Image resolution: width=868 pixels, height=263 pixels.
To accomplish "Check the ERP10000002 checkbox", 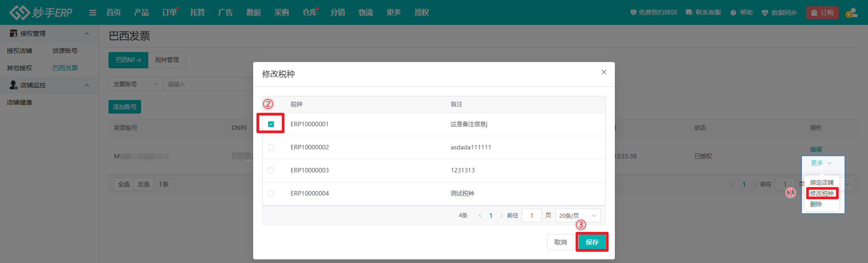I will coord(271,147).
